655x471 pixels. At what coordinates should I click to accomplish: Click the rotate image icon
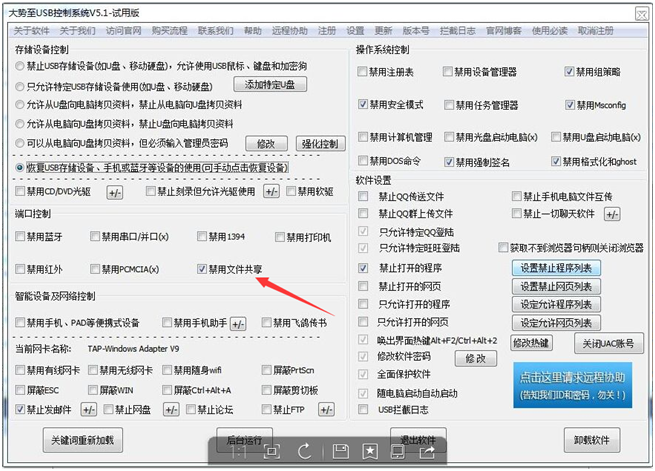click(305, 451)
